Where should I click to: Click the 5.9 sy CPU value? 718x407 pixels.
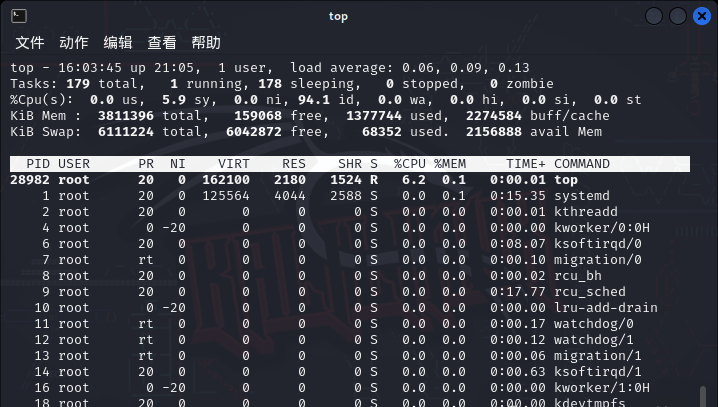pyautogui.click(x=174, y=100)
